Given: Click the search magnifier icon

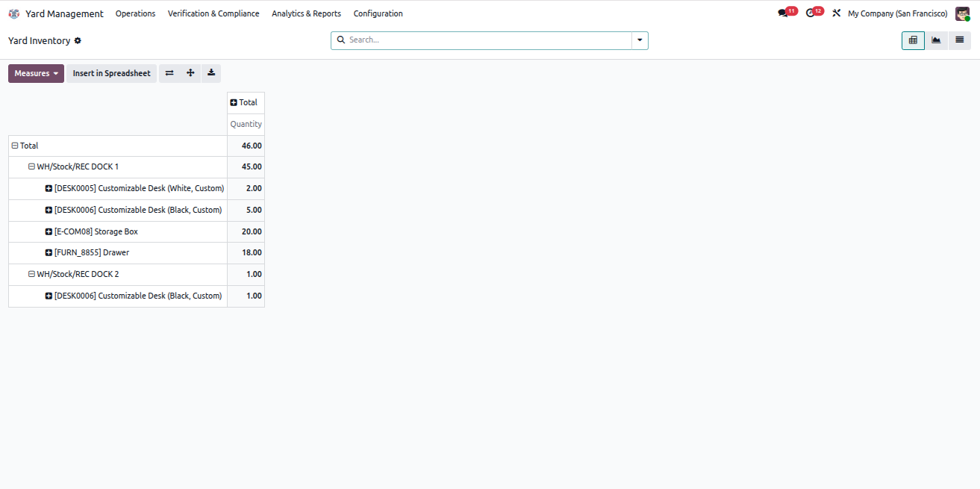Looking at the screenshot, I should pos(341,40).
